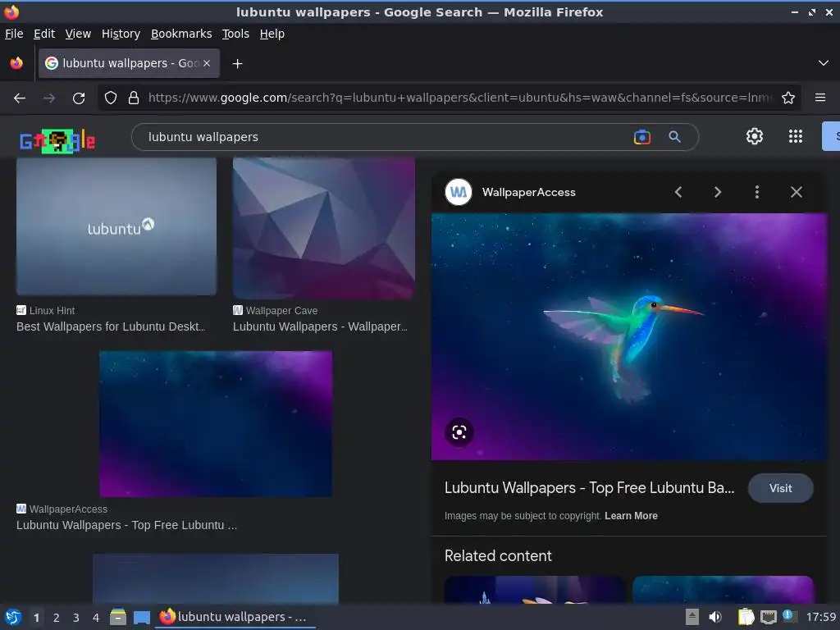Image resolution: width=840 pixels, height=630 pixels.
Task: Click the taskbar clock showing 17:59
Action: 821,617
